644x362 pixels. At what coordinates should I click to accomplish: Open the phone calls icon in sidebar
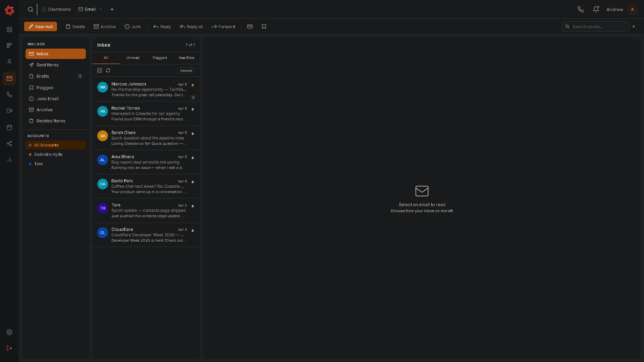pyautogui.click(x=9, y=95)
